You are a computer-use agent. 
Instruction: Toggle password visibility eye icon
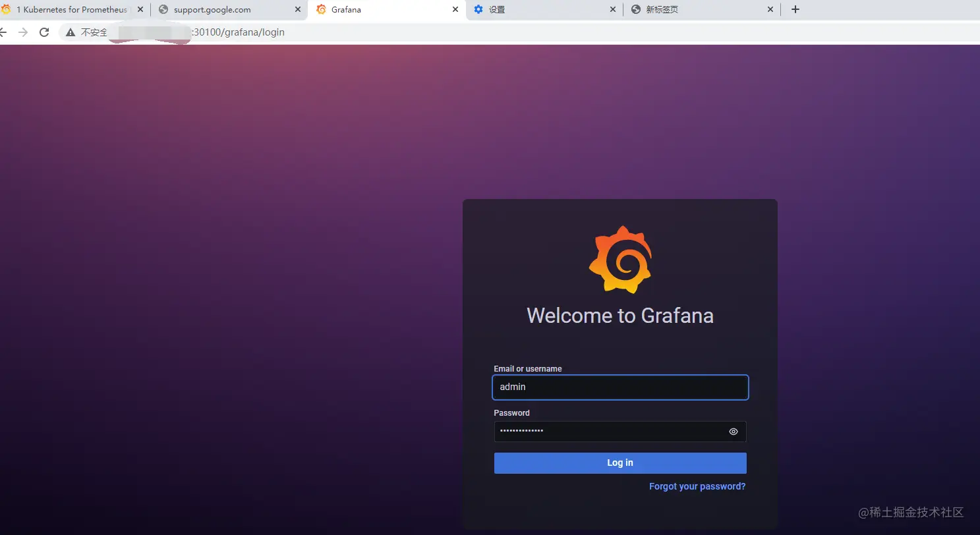(x=734, y=432)
